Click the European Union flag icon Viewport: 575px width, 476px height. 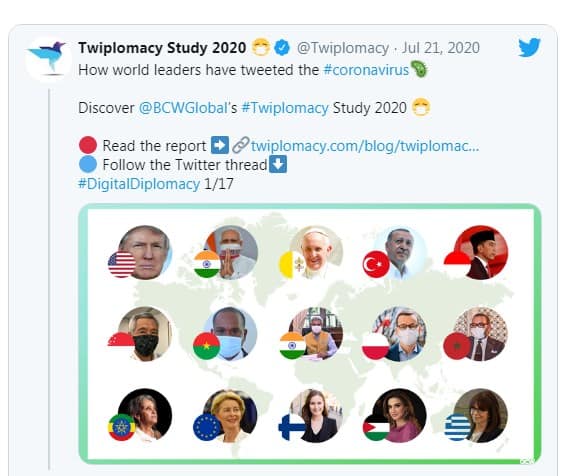(x=207, y=427)
